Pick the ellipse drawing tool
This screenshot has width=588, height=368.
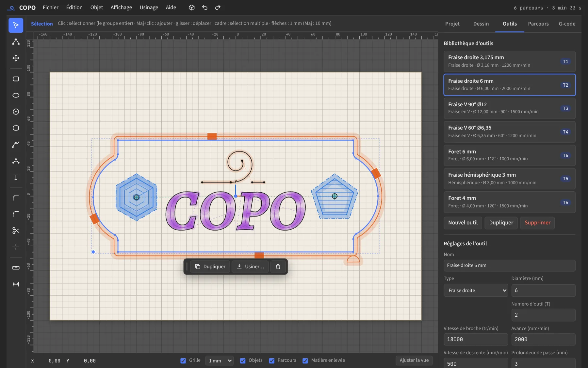click(x=16, y=95)
